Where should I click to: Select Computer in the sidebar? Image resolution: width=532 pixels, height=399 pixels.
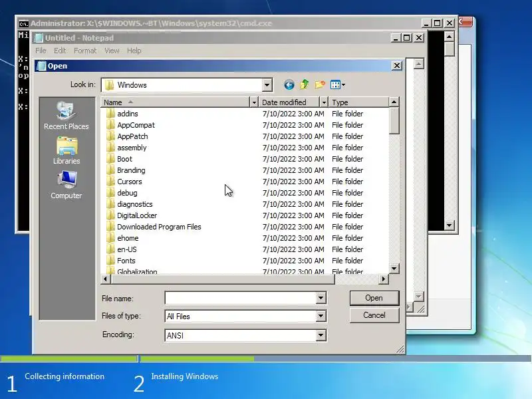[x=66, y=186]
